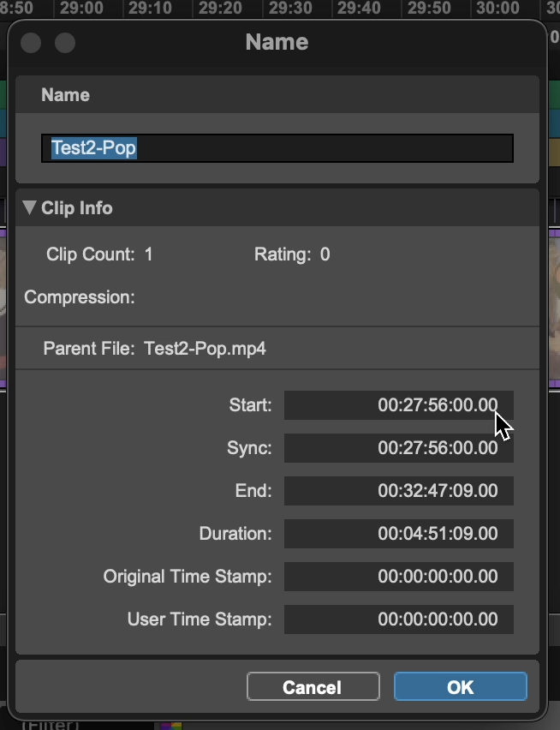Screen dimensions: 560x730
Task: Jump to 29:20 on the ruler
Action: point(219,9)
